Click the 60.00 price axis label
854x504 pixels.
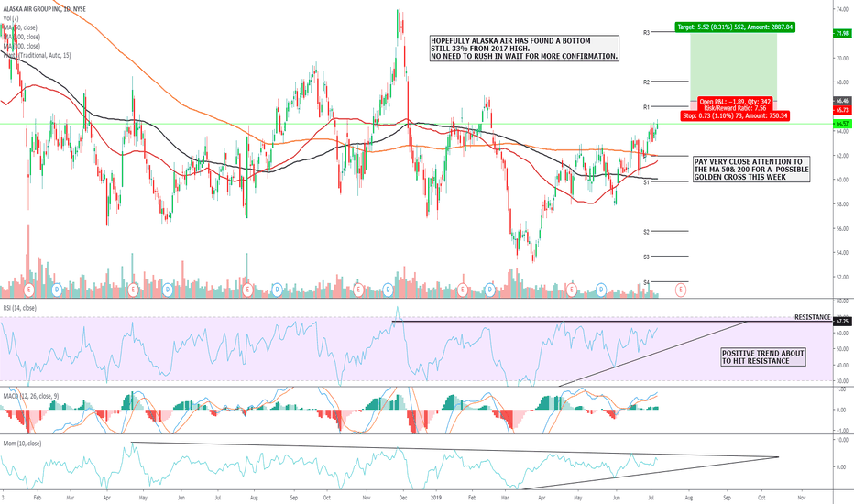click(x=842, y=180)
